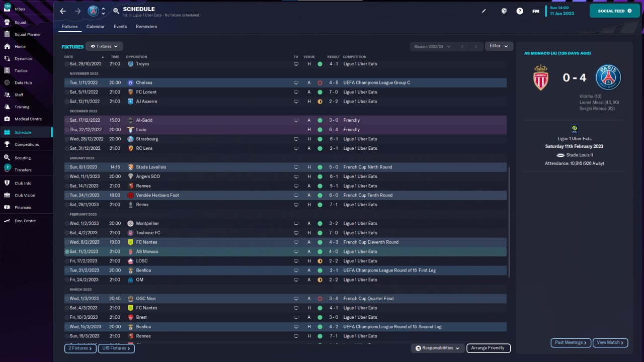
Task: Open the Vendée Herbiers Foot opposition link
Action: click(157, 195)
